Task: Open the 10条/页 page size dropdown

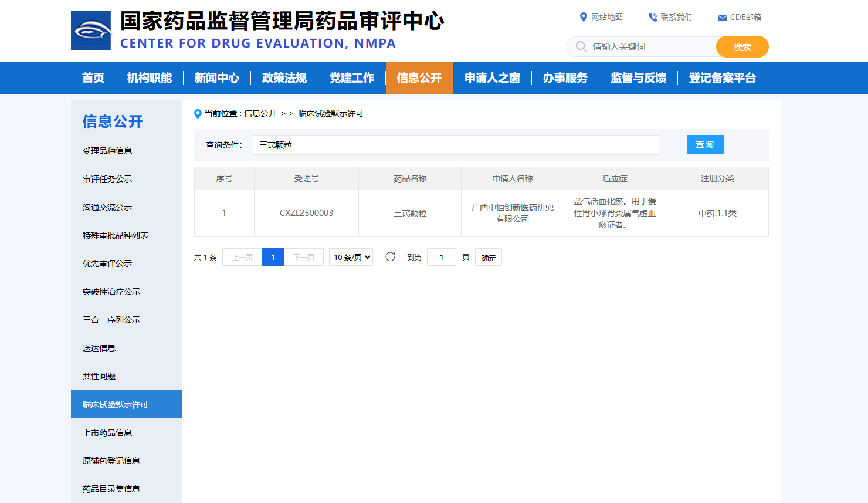Action: click(351, 257)
